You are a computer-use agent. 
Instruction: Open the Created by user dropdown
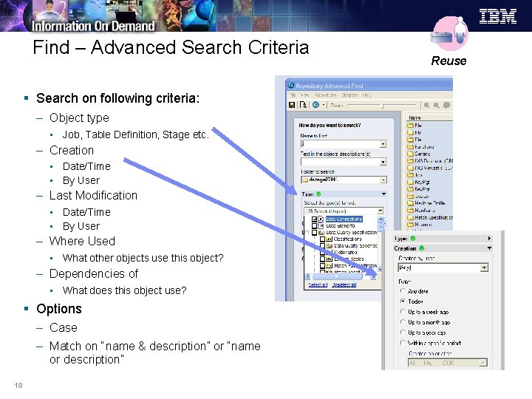(x=484, y=268)
